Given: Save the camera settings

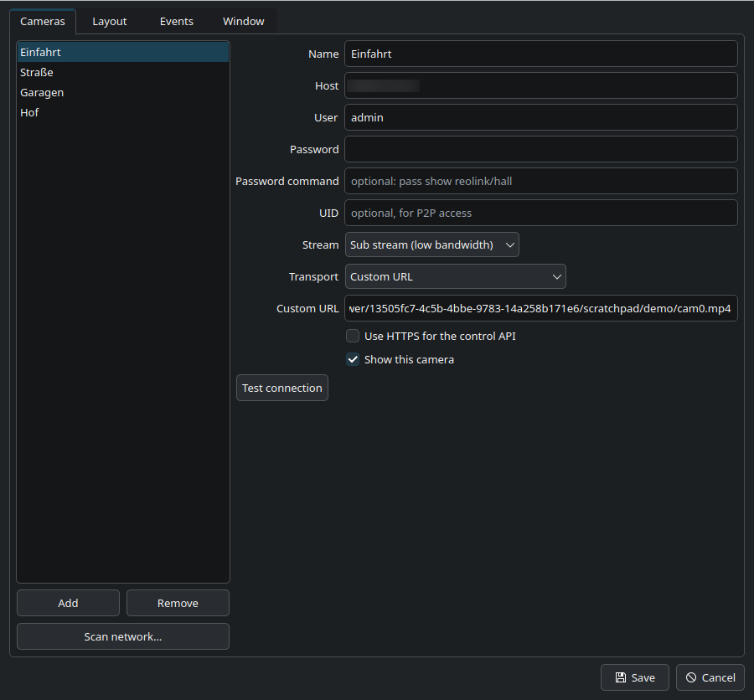Looking at the screenshot, I should (x=635, y=677).
